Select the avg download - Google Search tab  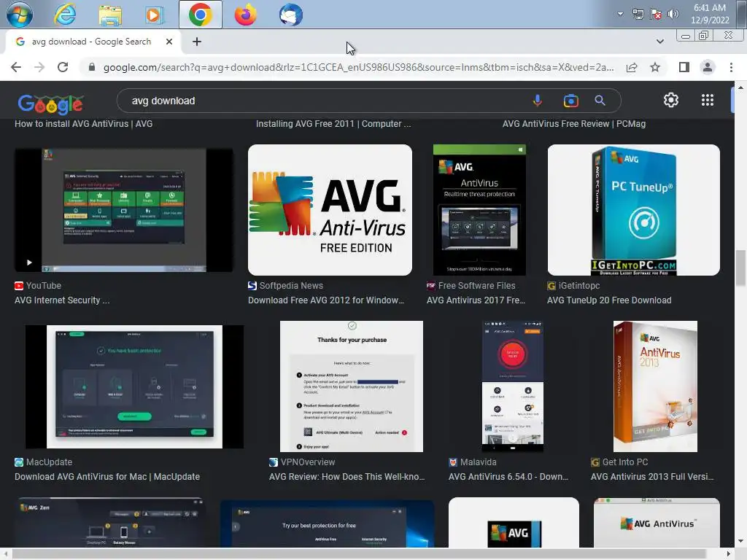coord(92,42)
